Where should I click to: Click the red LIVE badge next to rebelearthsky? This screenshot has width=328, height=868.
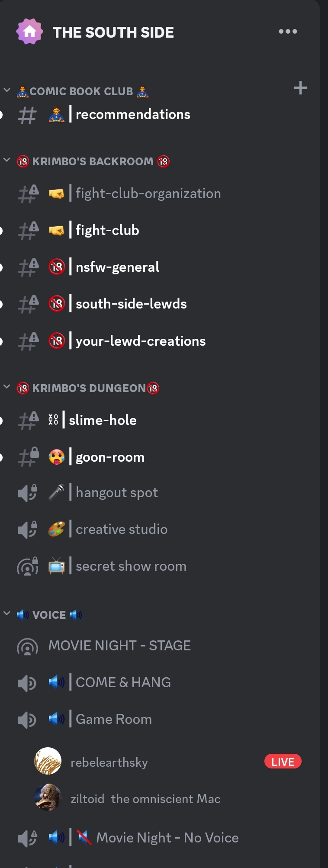point(283,762)
